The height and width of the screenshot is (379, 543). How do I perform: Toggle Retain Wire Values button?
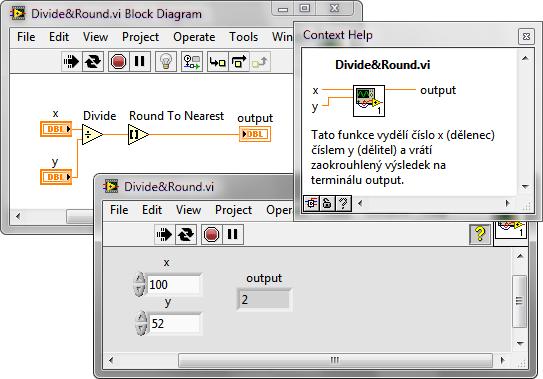click(192, 62)
